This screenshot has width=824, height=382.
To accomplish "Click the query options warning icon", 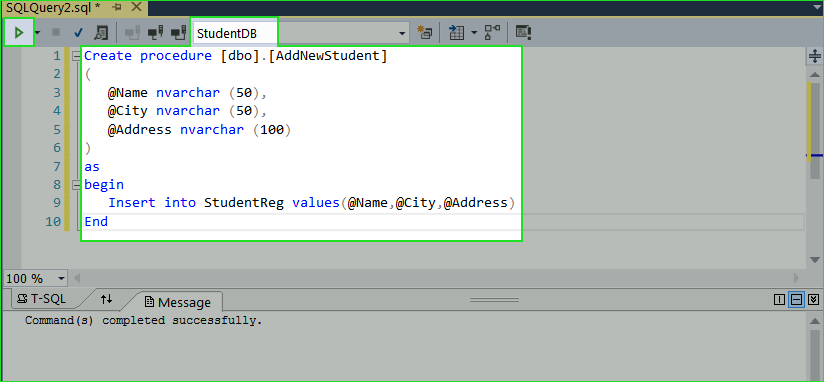I will pyautogui.click(x=523, y=33).
